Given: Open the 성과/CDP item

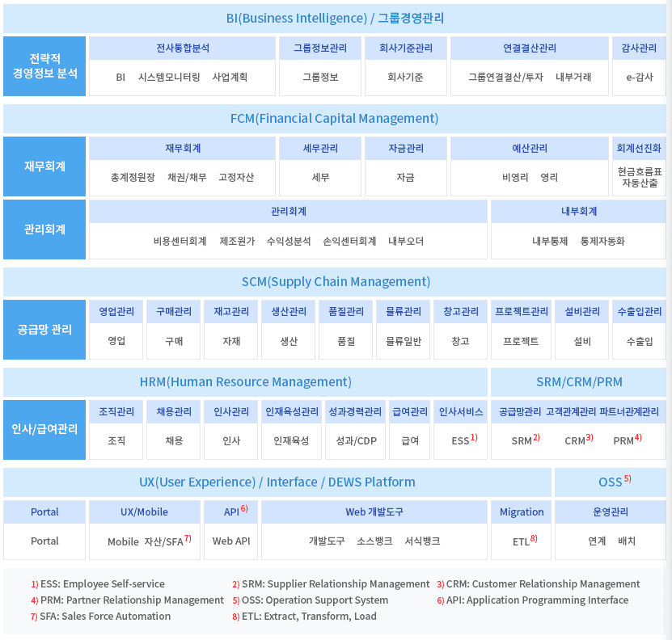Looking at the screenshot, I should click(x=356, y=441).
